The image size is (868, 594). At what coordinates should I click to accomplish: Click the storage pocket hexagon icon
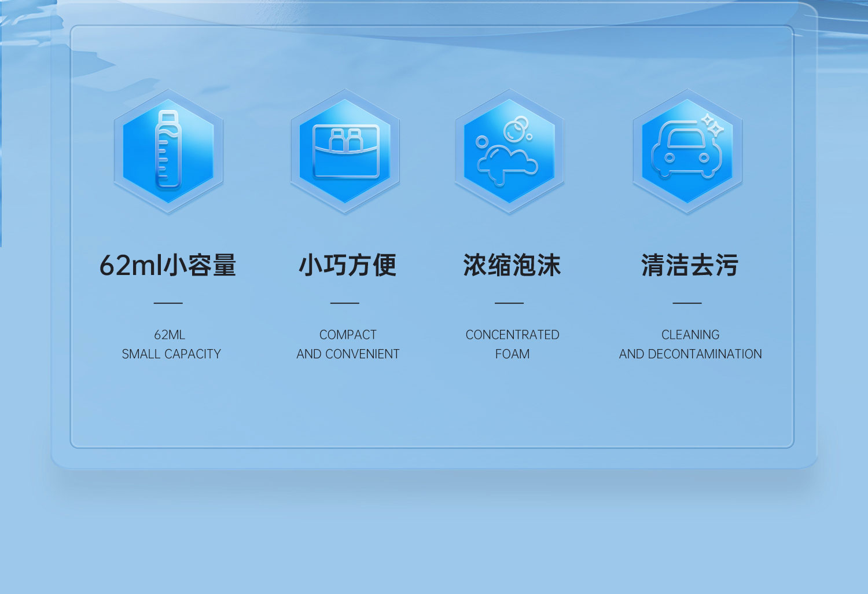[345, 151]
